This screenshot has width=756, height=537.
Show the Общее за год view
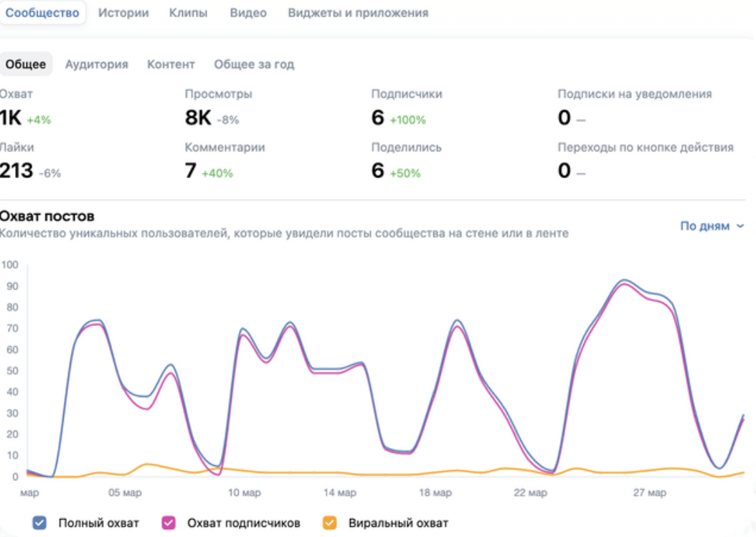tap(254, 64)
